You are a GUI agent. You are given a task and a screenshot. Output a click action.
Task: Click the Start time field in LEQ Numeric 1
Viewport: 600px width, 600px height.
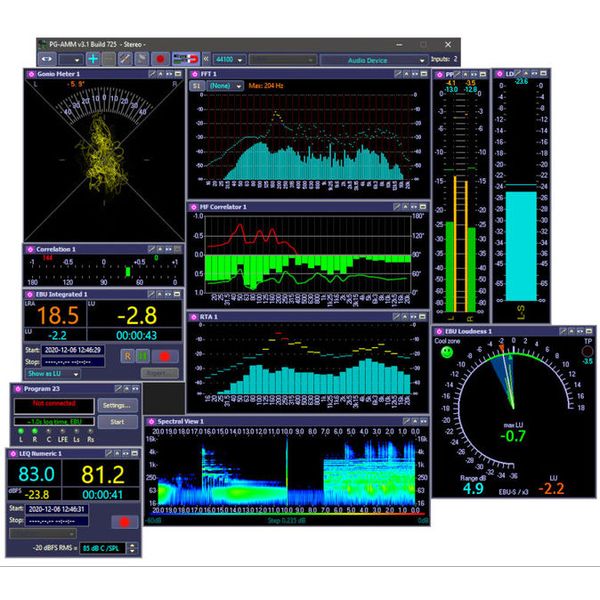point(57,509)
